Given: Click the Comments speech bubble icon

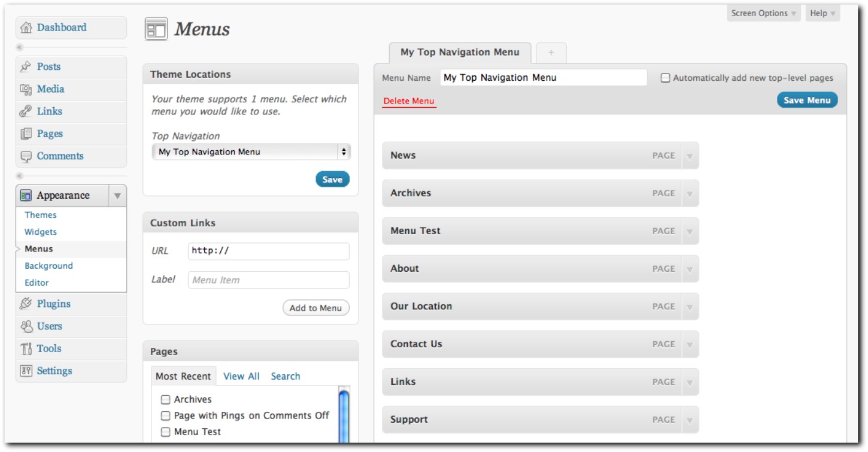Looking at the screenshot, I should coord(26,156).
